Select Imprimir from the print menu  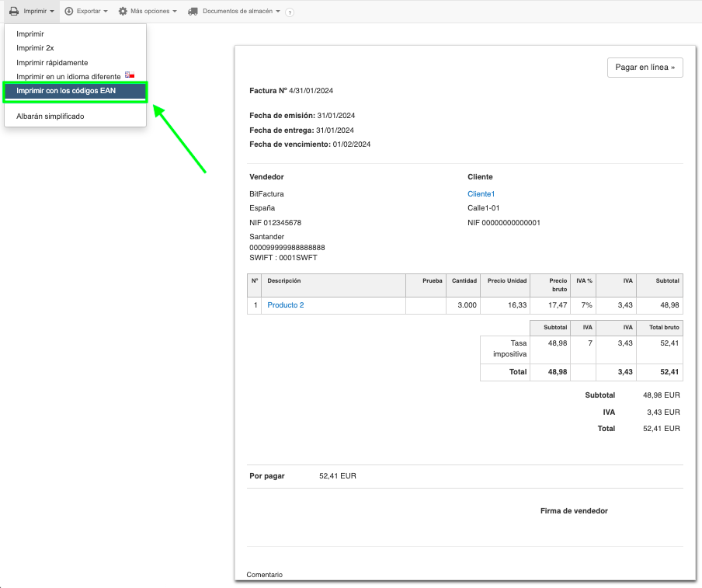pyautogui.click(x=30, y=34)
